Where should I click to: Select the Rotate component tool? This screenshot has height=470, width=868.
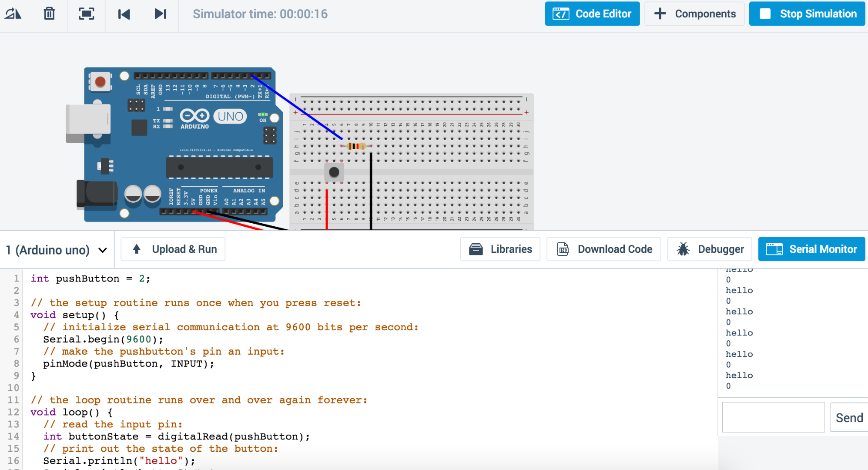click(13, 13)
